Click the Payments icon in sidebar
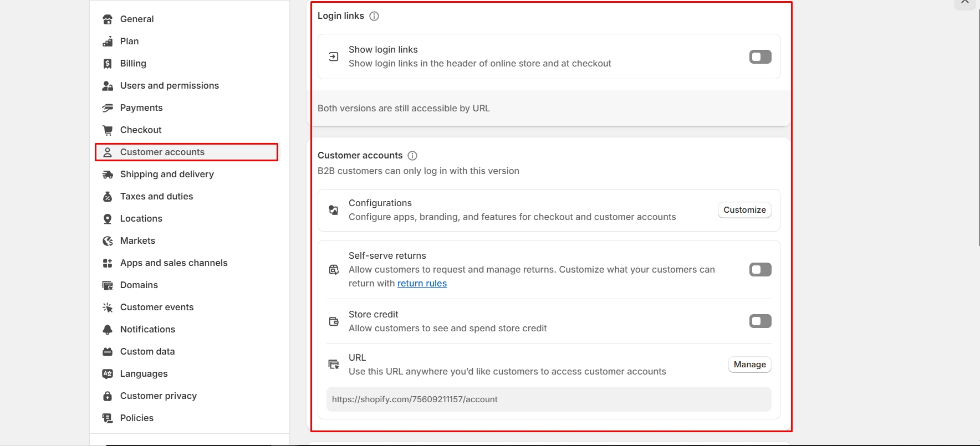 108,108
